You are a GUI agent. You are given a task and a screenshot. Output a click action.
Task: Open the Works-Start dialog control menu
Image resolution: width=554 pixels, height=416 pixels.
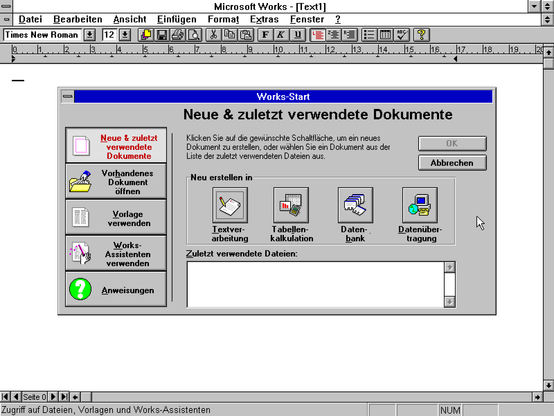click(67, 96)
